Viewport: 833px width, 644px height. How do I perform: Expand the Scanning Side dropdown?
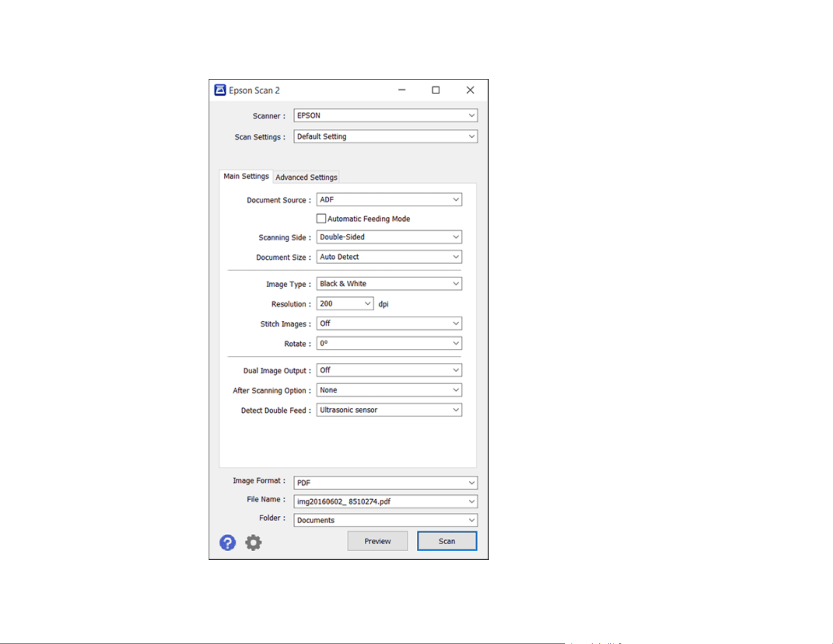389,237
